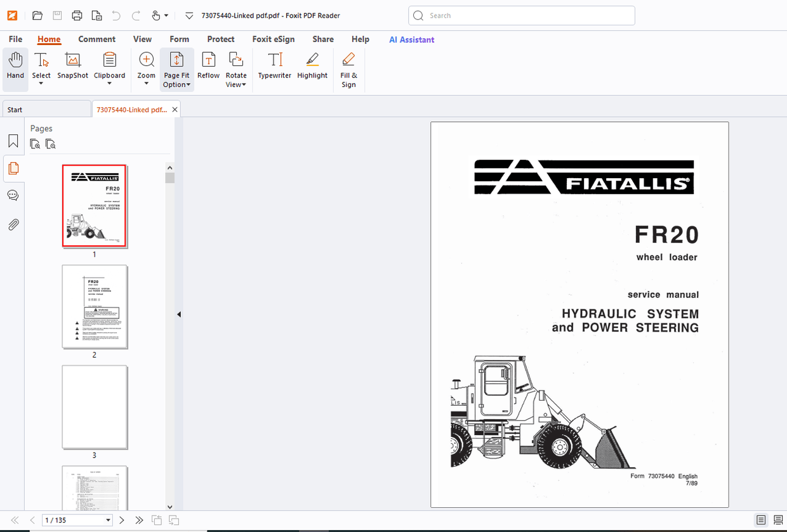Launch the AI Assistant
The height and width of the screenshot is (532, 787).
(411, 39)
